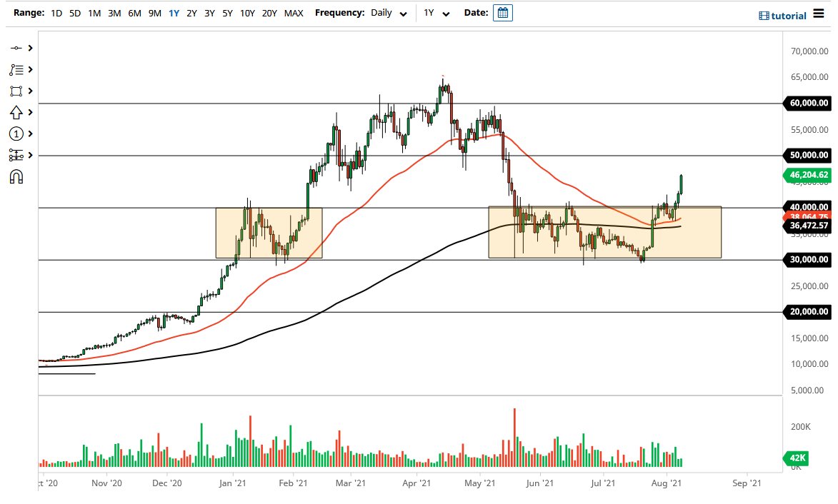This screenshot has height=504, width=838.
Task: Expand the rectangle tool submenu chevron
Action: (x=31, y=91)
